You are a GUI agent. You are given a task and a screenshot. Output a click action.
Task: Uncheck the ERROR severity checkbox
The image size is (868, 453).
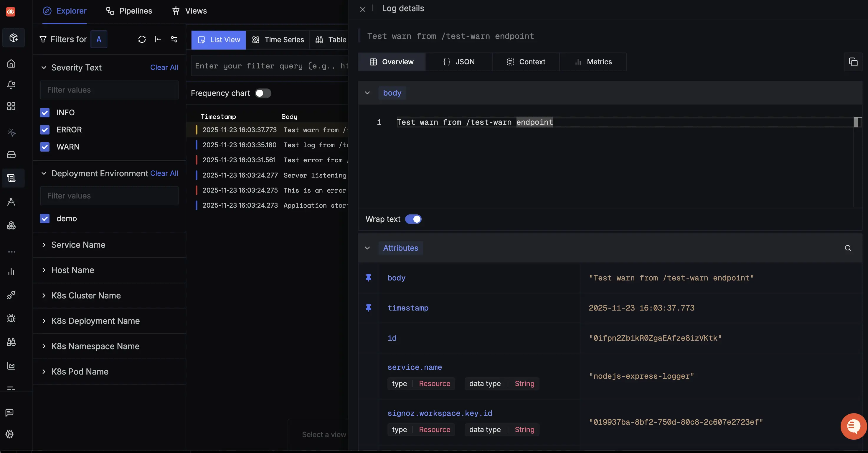click(x=45, y=129)
